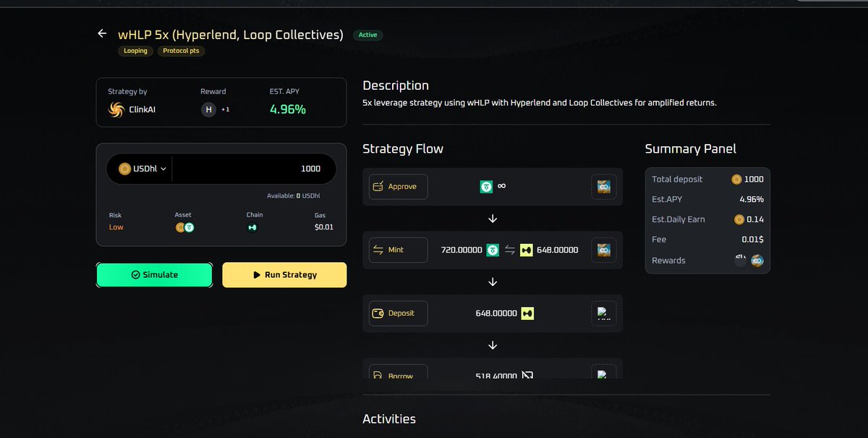Click the protocol thumbnail in Deposit row
The image size is (868, 438).
[604, 313]
